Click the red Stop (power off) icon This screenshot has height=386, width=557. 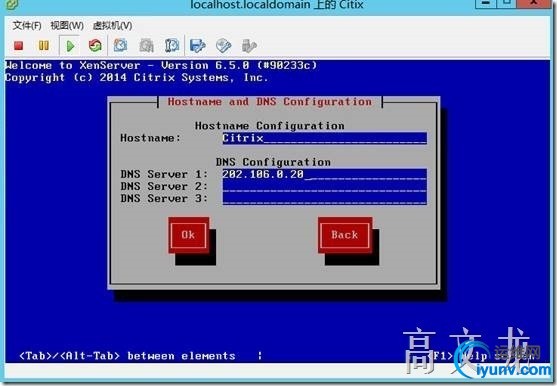(18, 45)
